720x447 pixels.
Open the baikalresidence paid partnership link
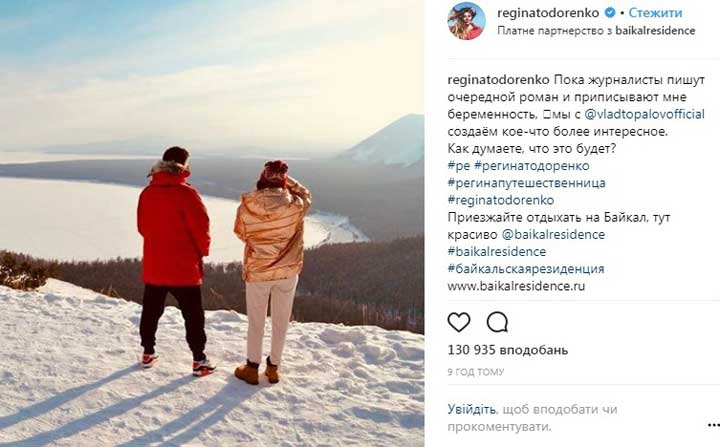655,31
